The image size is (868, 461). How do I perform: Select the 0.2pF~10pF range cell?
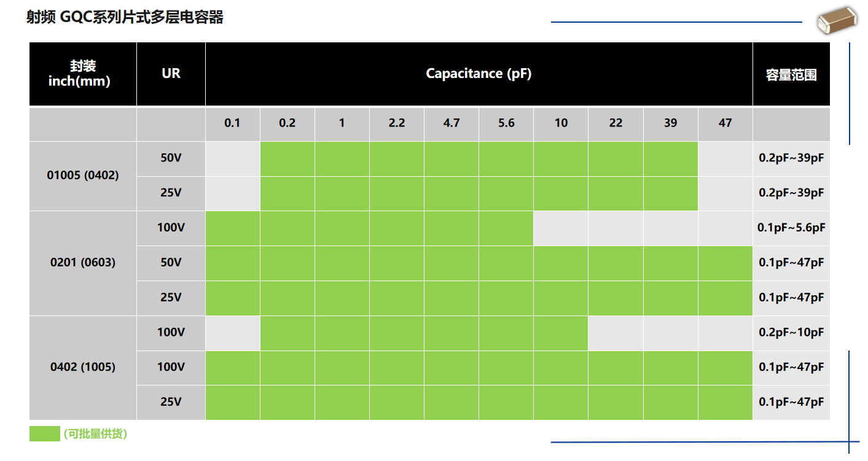[x=791, y=332]
